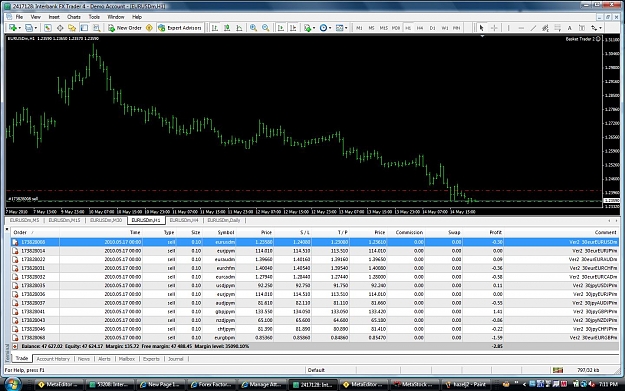
Task: Open the Strategy Tester icon
Action: point(96,28)
